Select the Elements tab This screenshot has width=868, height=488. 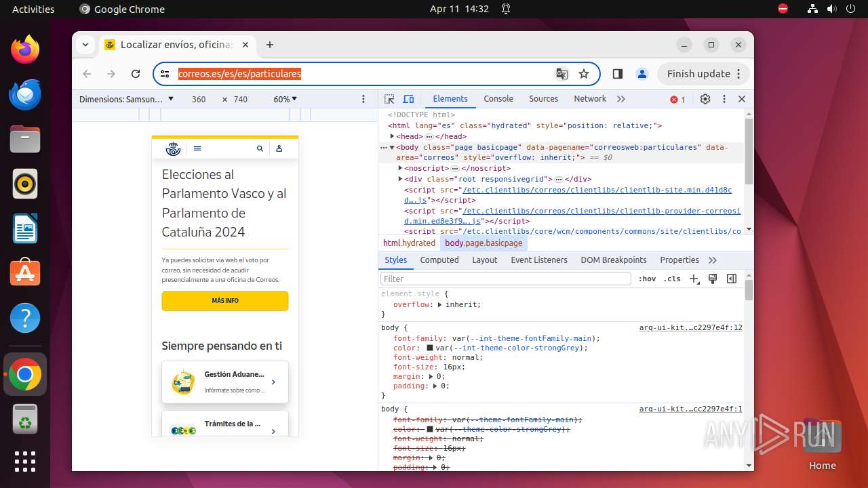click(x=450, y=99)
